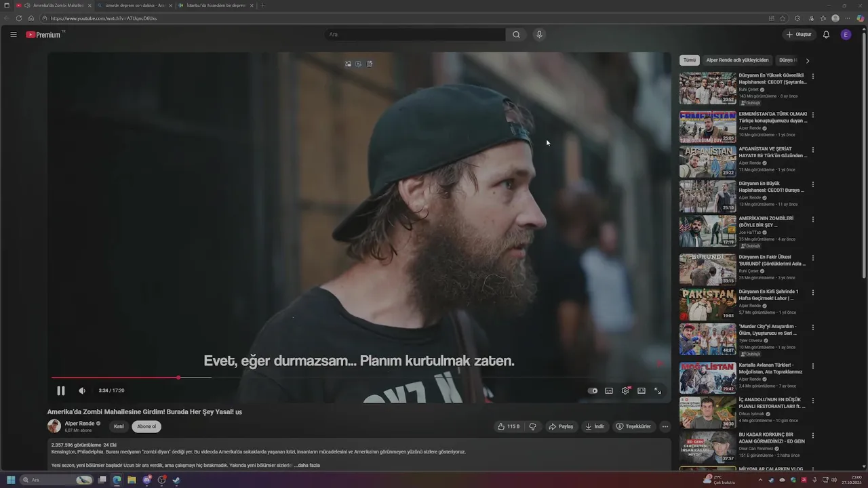
Task: Focus the YouTube 'Ara' search field
Action: click(x=415, y=35)
